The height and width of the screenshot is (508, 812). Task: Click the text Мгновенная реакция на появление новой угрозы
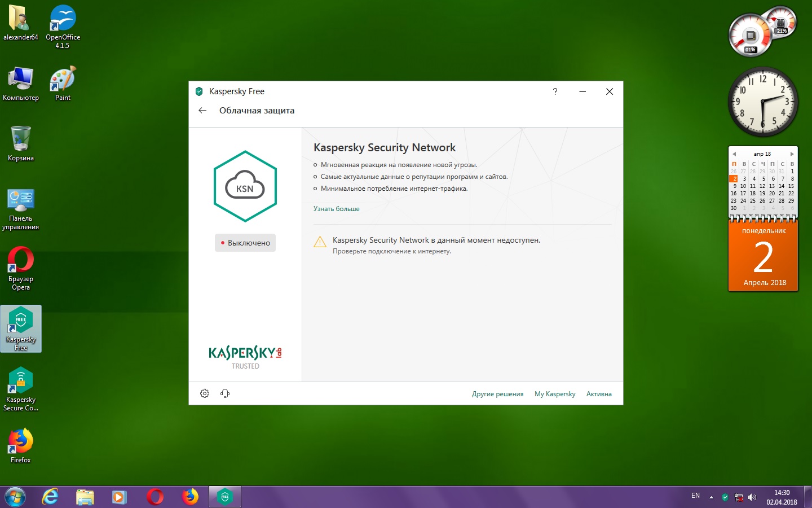coord(399,165)
